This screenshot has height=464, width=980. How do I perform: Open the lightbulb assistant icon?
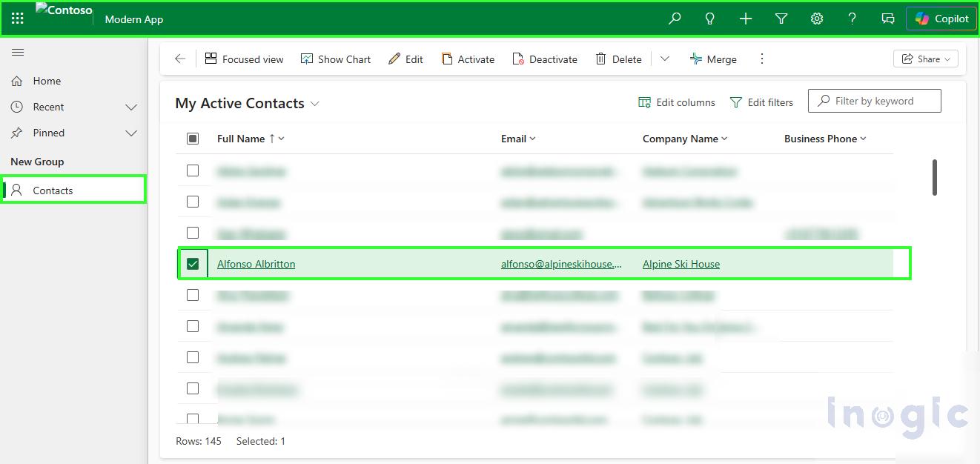710,19
